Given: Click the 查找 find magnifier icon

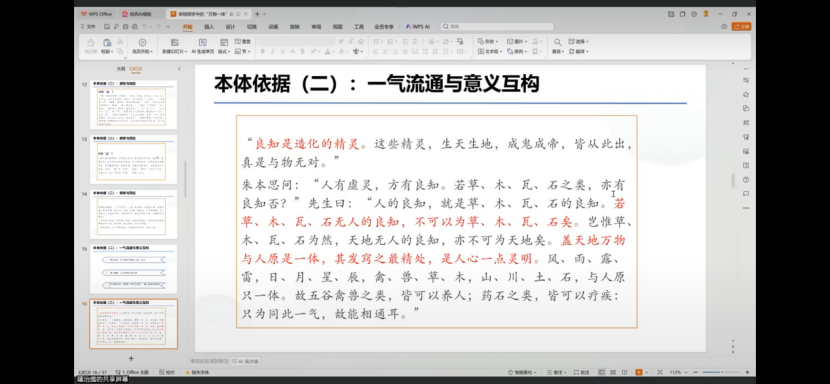Looking at the screenshot, I should click(557, 42).
